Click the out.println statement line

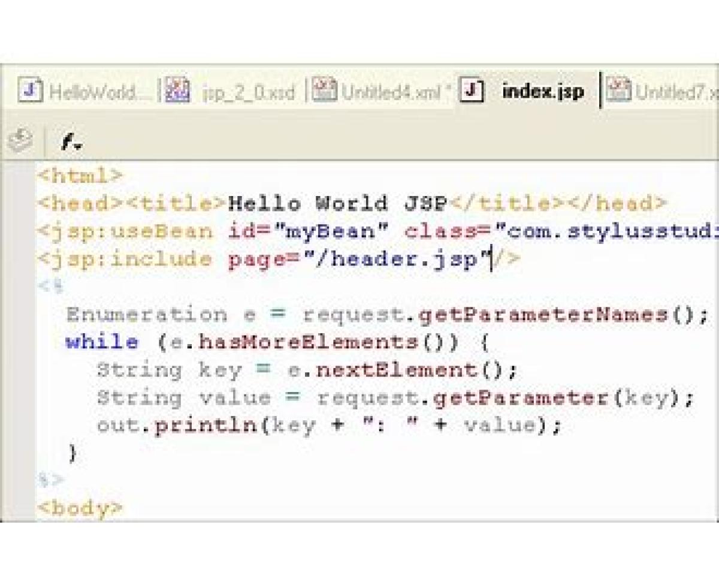(x=330, y=426)
